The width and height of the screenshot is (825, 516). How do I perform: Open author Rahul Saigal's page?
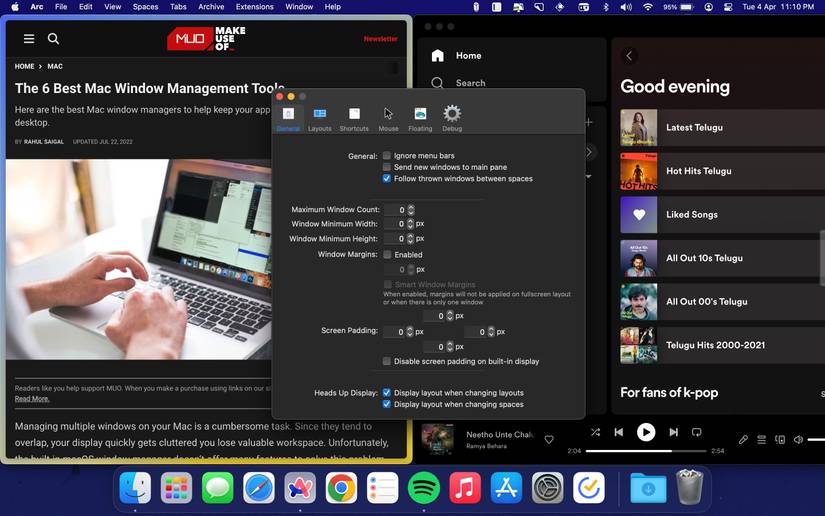coord(44,142)
